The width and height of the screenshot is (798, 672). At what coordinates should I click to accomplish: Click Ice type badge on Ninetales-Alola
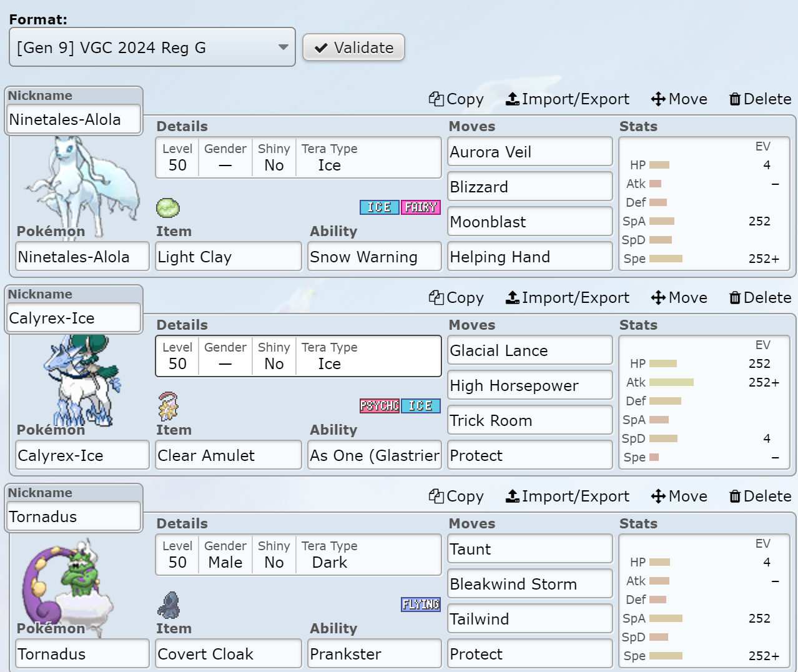(380, 207)
